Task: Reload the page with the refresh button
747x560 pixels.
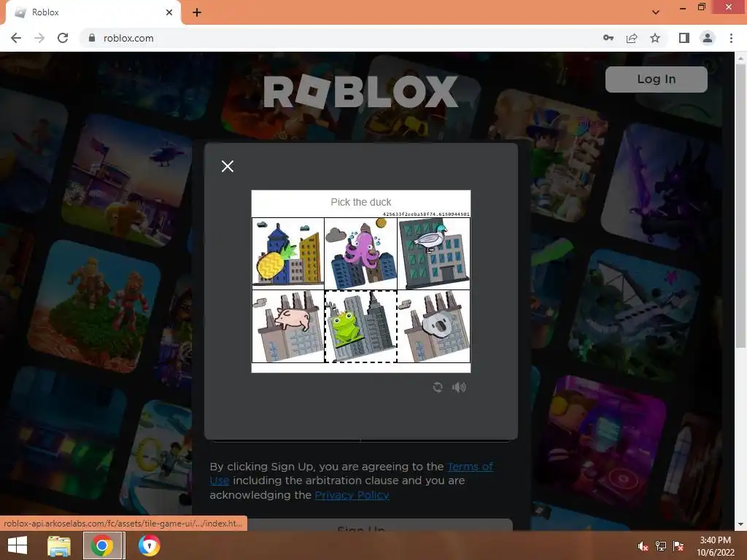Action: pyautogui.click(x=63, y=38)
